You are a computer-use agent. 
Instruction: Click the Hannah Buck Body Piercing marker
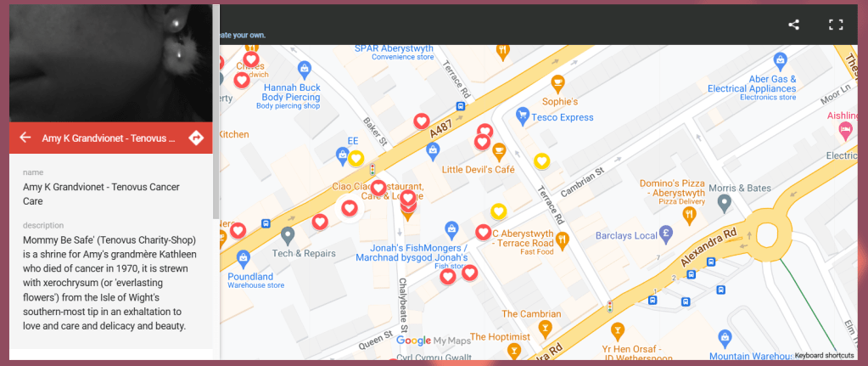[x=304, y=70]
